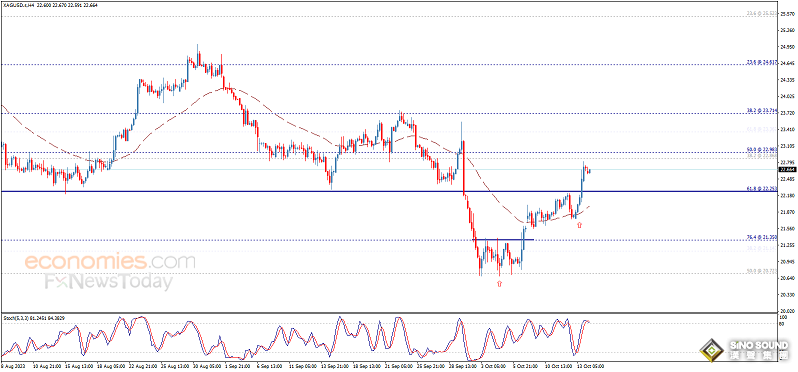This screenshot has width=798, height=372.
Task: Select the blue 23.6 Fibonacci label near 24.61
Action: coord(762,62)
